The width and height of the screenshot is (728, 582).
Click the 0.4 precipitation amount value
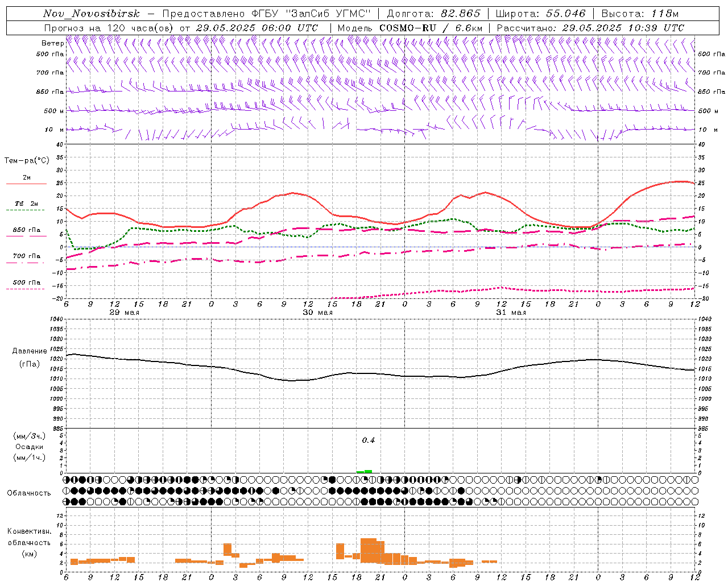point(369,440)
